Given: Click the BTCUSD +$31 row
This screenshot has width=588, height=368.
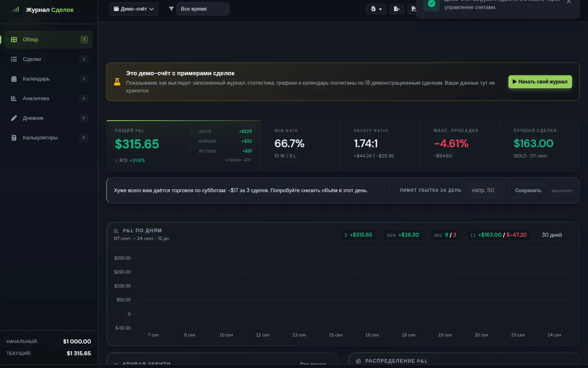Looking at the screenshot, I should [225, 151].
